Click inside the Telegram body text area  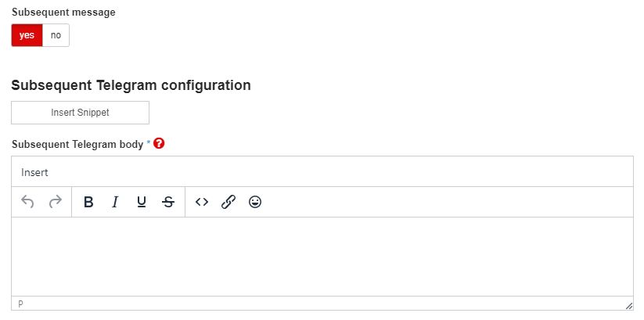click(x=322, y=256)
